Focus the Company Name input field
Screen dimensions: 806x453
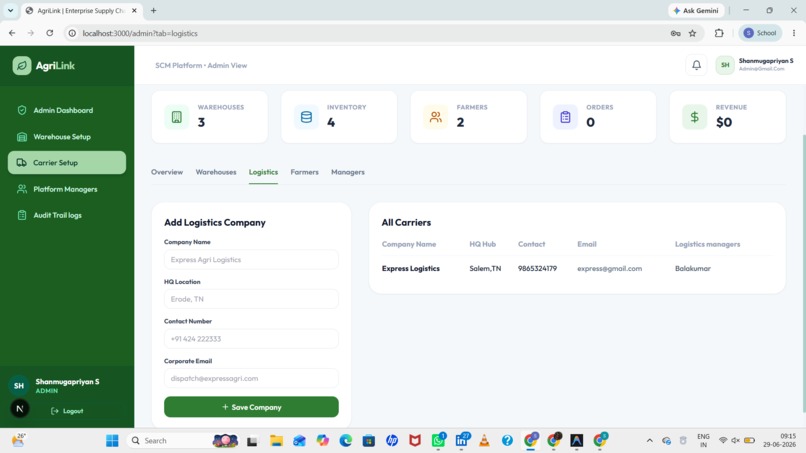pyautogui.click(x=251, y=260)
